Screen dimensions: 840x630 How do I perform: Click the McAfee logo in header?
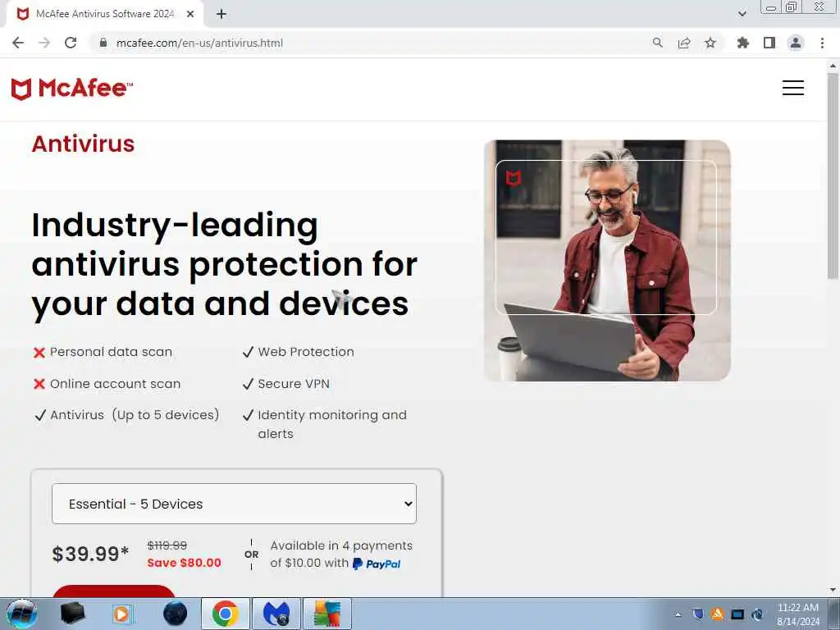pyautogui.click(x=72, y=89)
